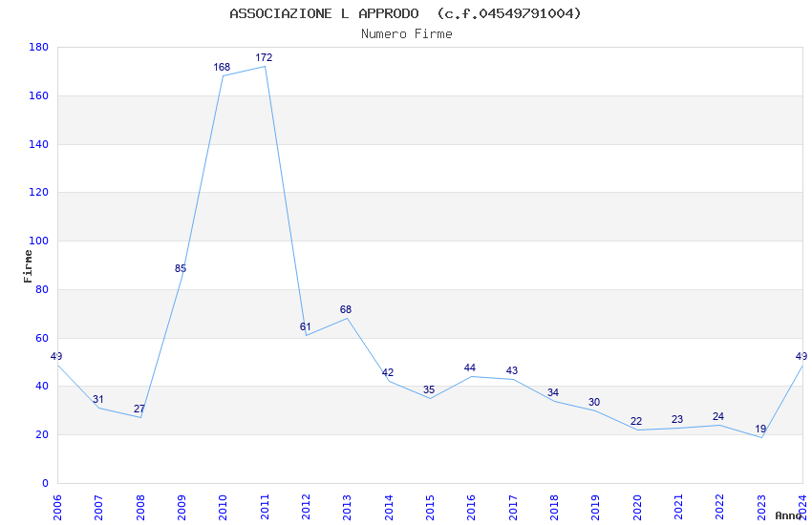The image size is (812, 525).
Task: Click the data value 22 for 2020
Action: click(x=636, y=422)
